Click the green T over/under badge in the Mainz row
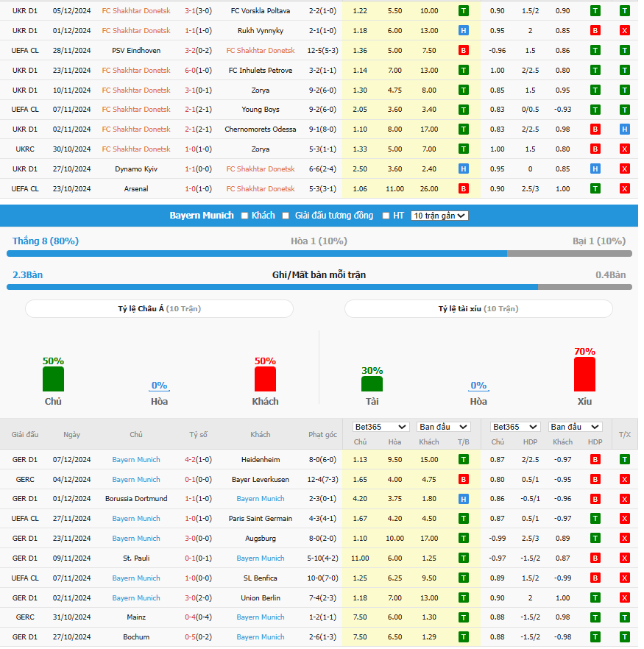This screenshot has width=644, height=649. point(625,617)
